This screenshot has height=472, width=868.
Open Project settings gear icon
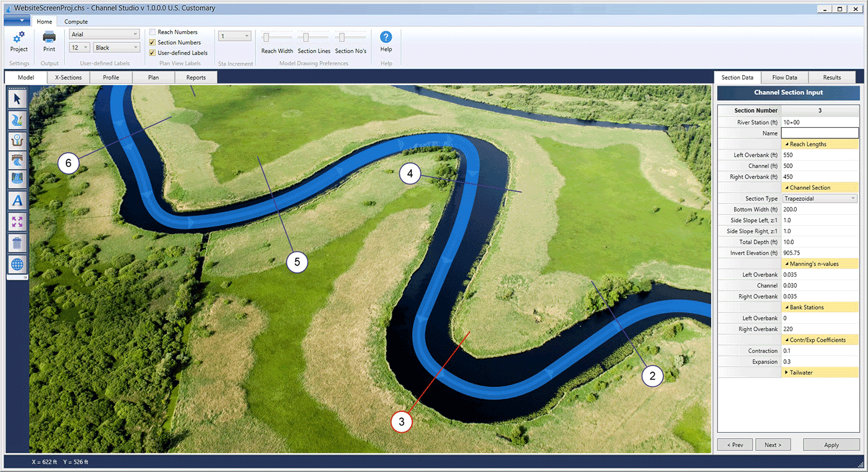19,38
